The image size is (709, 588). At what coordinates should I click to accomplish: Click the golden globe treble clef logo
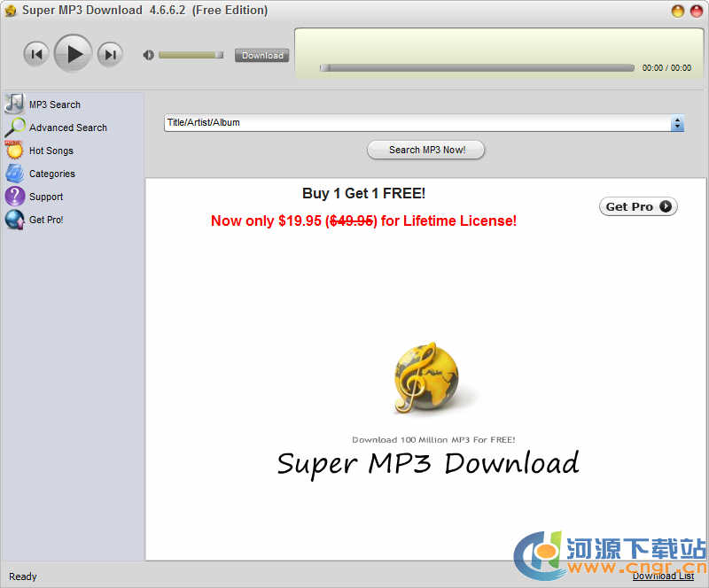click(426, 378)
